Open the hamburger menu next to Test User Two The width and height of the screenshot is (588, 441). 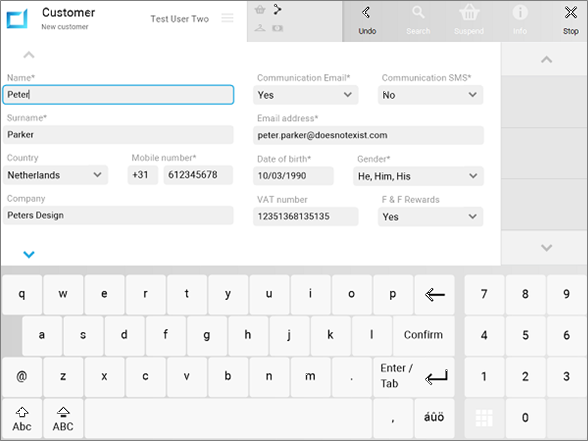[227, 18]
